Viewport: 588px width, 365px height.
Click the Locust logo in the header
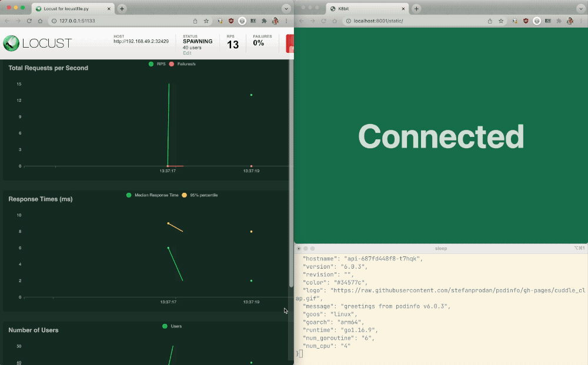pyautogui.click(x=37, y=43)
